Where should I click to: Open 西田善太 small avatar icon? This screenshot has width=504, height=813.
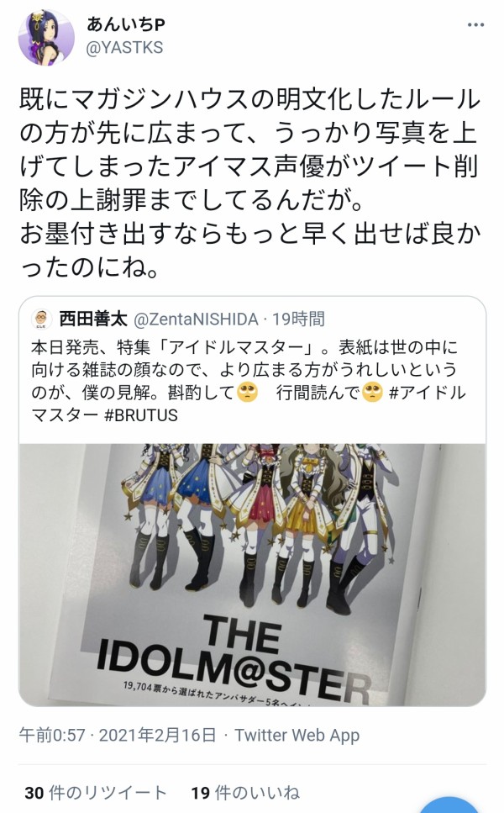[41, 319]
